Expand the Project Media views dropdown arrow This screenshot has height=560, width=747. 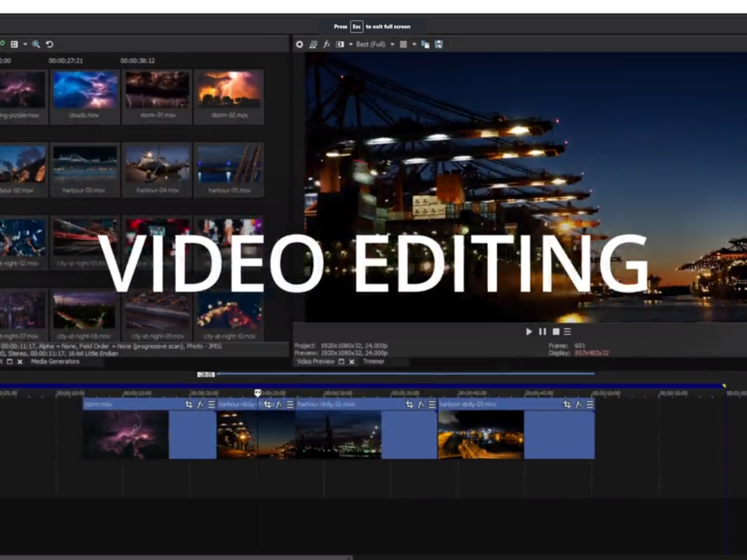coord(26,44)
